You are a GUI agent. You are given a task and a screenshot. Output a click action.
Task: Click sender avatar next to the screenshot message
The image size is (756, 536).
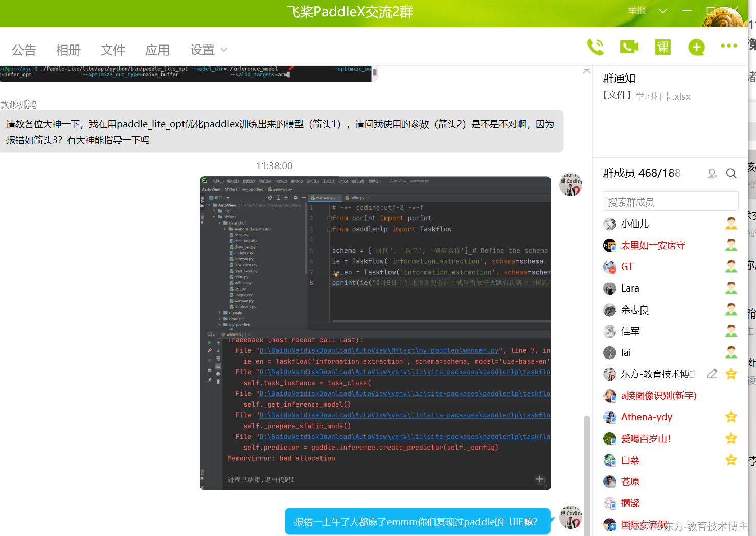coord(570,185)
